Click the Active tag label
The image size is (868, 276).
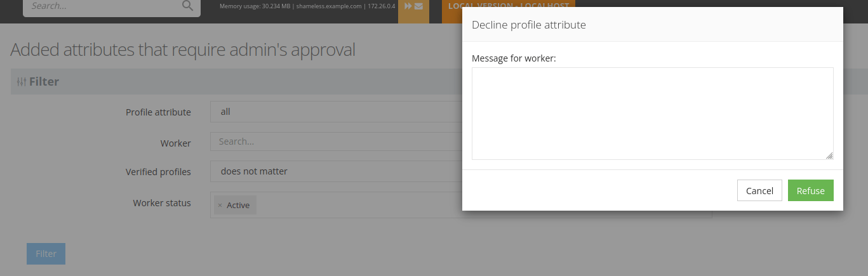pyautogui.click(x=238, y=205)
